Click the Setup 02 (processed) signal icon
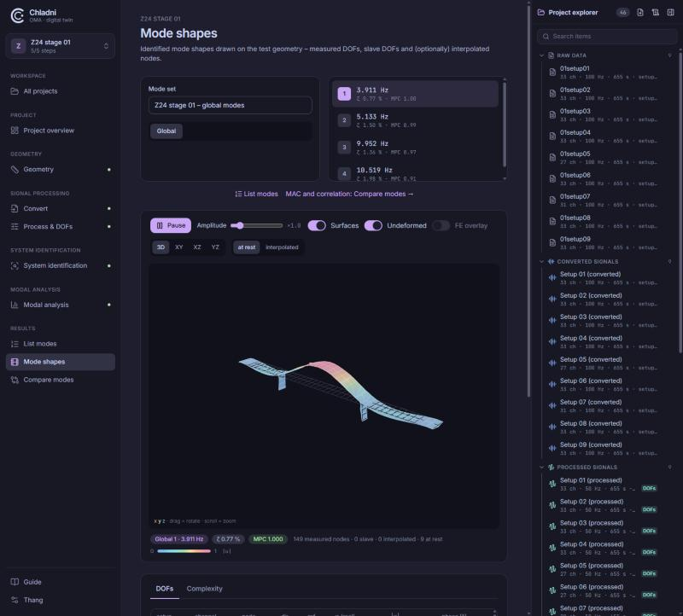Image resolution: width=683 pixels, height=616 pixels. 552,505
